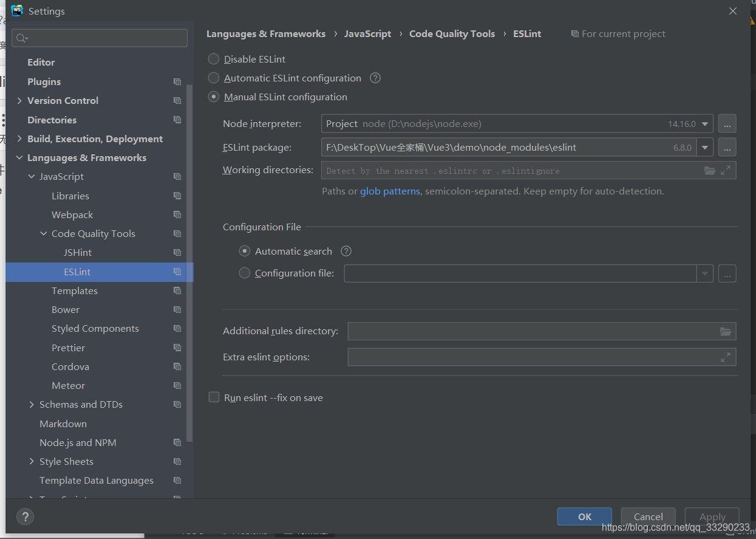The height and width of the screenshot is (539, 756).
Task: Click the project-level icon beside JavaScript row
Action: pos(177,176)
